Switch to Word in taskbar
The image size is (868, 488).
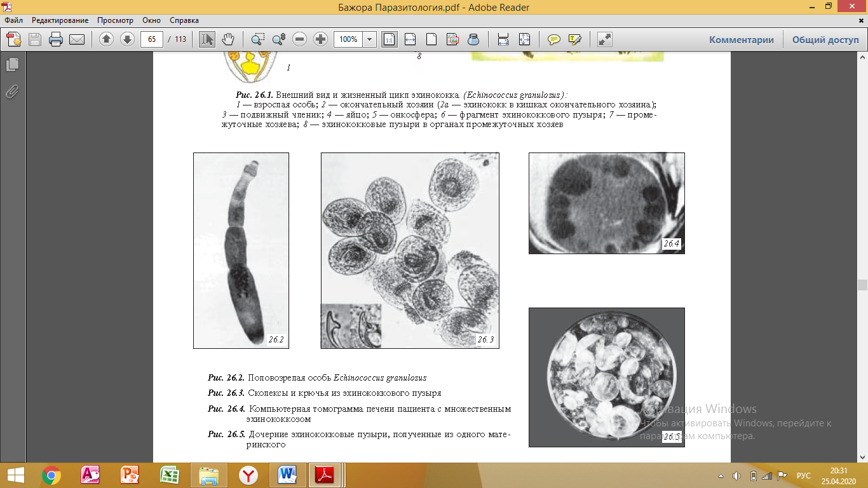coord(288,475)
